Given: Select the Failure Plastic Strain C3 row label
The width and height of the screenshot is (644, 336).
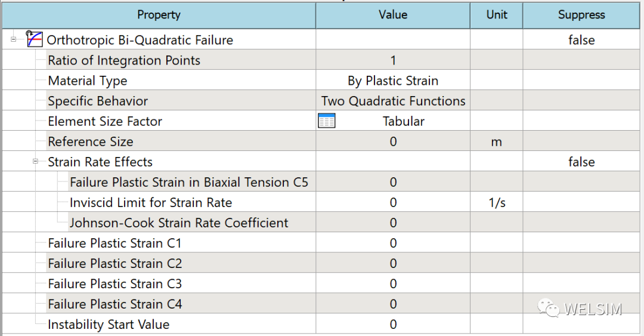Looking at the screenshot, I should click(x=114, y=283).
